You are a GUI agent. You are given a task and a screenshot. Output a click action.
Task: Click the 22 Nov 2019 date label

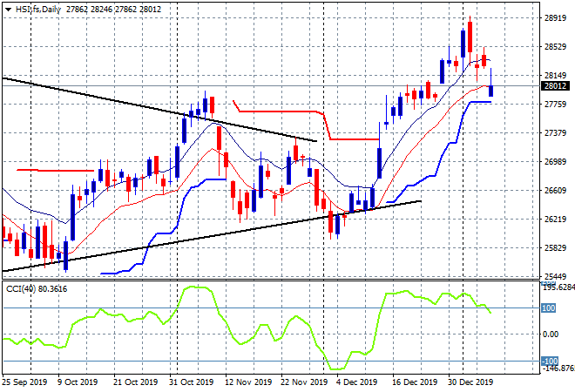point(304,382)
